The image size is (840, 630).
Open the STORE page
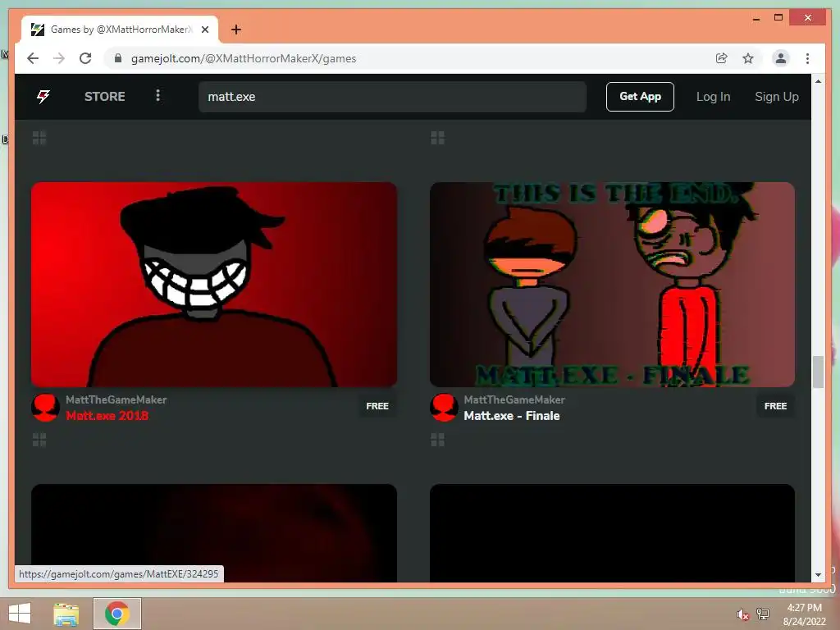(104, 97)
